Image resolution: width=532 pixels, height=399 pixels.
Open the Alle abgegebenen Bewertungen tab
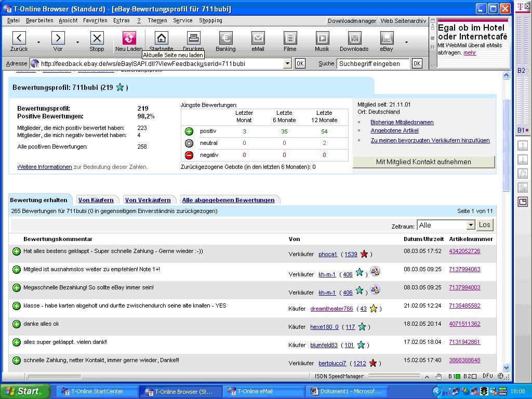click(x=229, y=200)
